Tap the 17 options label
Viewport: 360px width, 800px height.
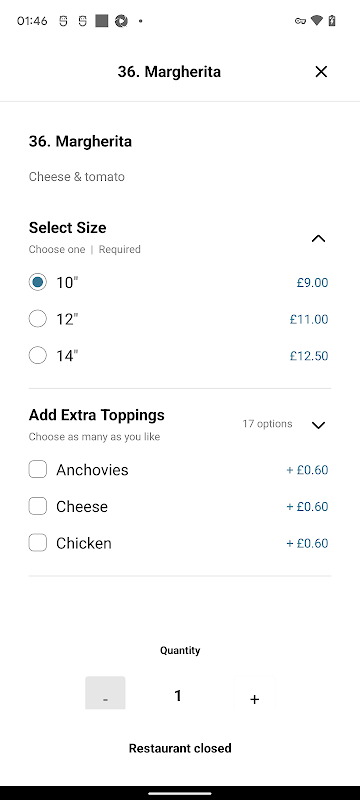point(267,424)
